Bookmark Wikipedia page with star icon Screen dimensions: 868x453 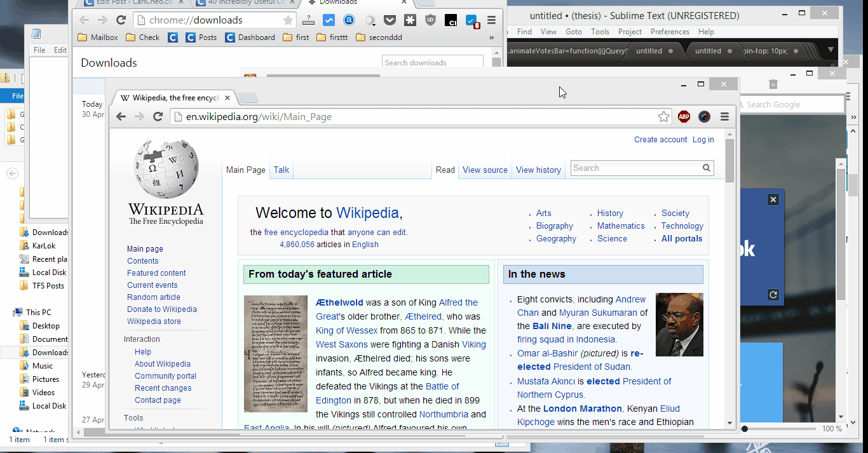click(663, 116)
